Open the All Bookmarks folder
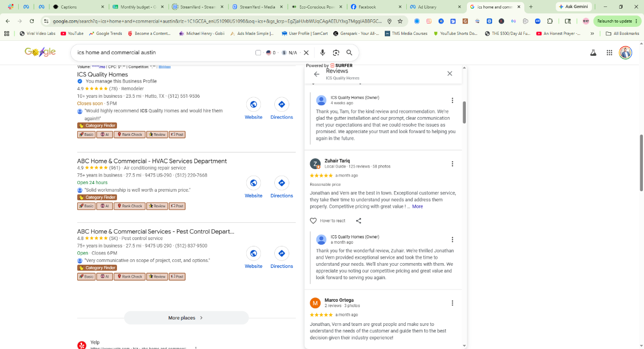 tap(623, 33)
